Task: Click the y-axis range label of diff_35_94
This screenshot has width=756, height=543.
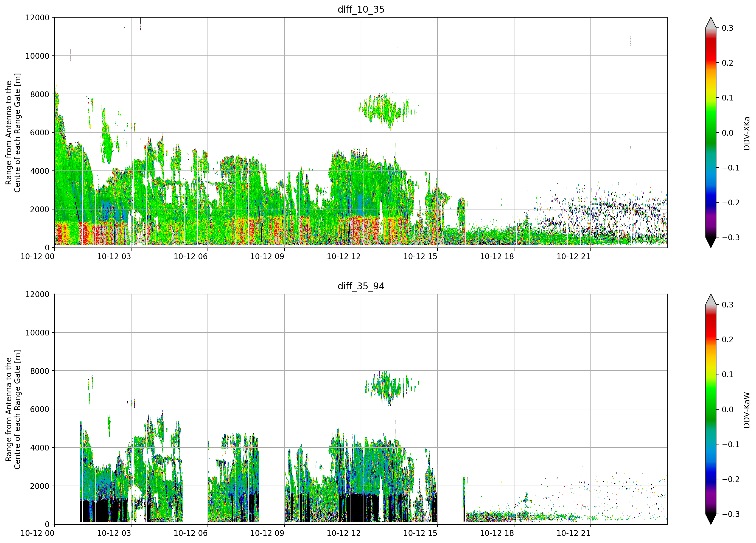Action: [13, 409]
